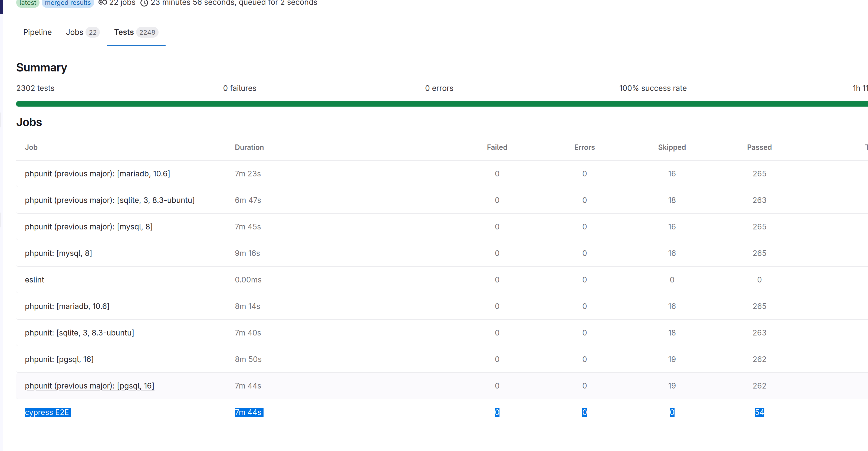
Task: Click the Passed column header
Action: pos(759,147)
